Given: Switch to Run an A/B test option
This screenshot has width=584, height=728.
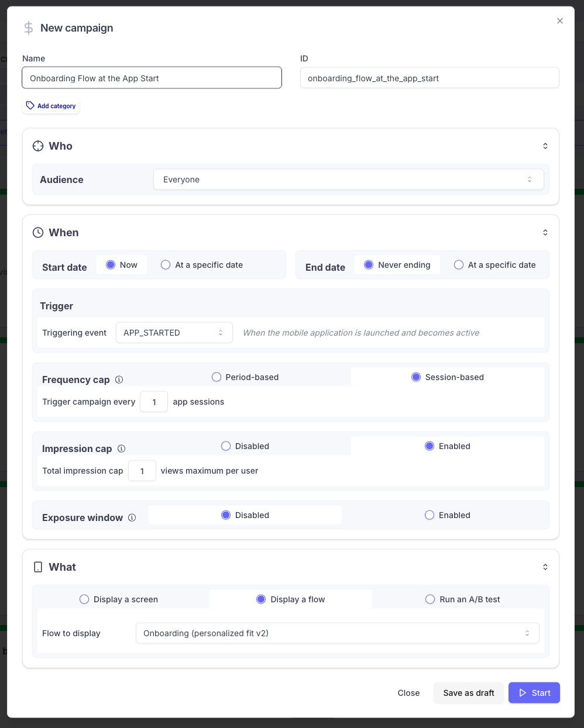Looking at the screenshot, I should pyautogui.click(x=463, y=599).
